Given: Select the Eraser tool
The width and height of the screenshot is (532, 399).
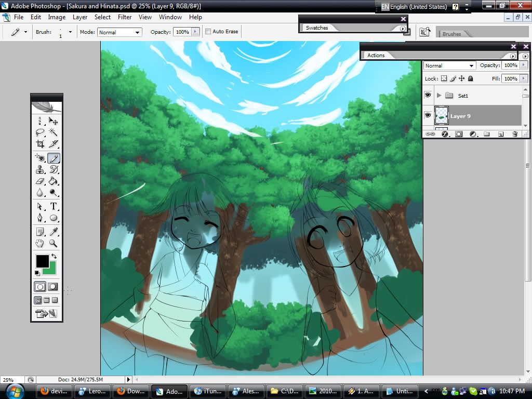Looking at the screenshot, I should point(40,181).
